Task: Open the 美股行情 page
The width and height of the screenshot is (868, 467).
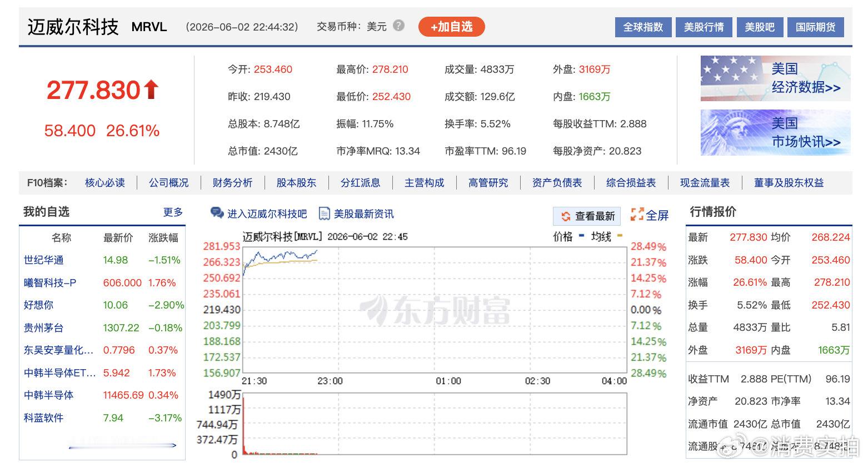Action: click(704, 27)
